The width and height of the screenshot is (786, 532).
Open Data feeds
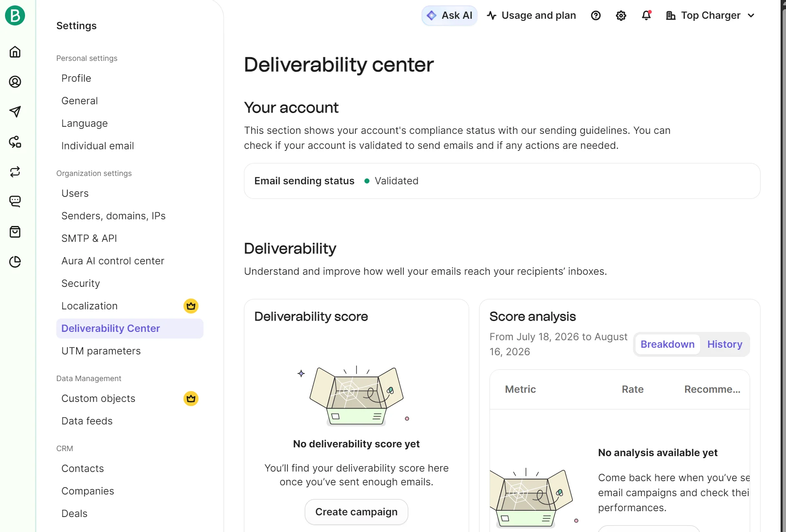(x=87, y=421)
